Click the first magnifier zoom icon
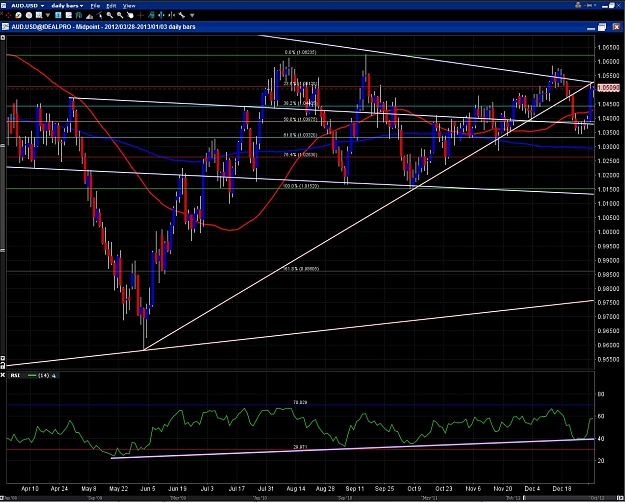625x503 pixels. pos(110,15)
